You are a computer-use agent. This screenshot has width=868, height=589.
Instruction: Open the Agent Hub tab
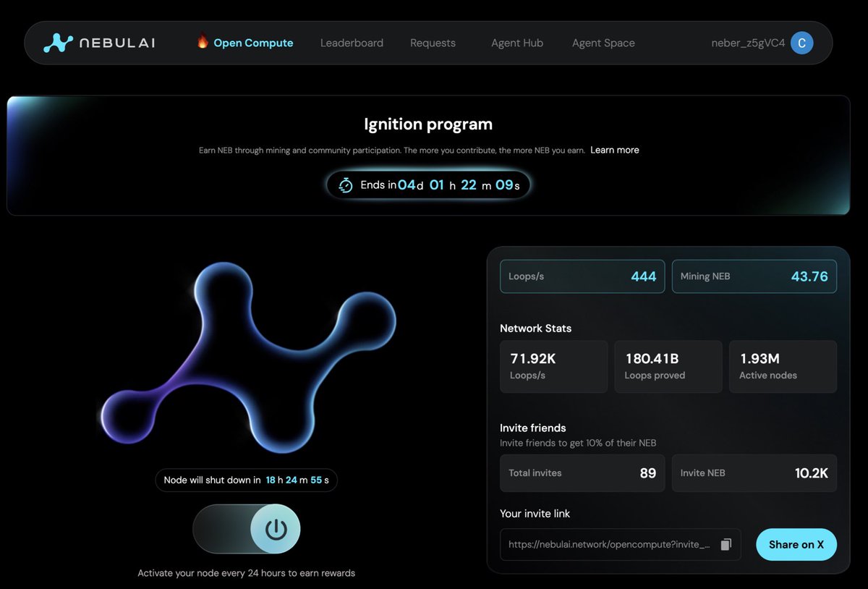[517, 43]
